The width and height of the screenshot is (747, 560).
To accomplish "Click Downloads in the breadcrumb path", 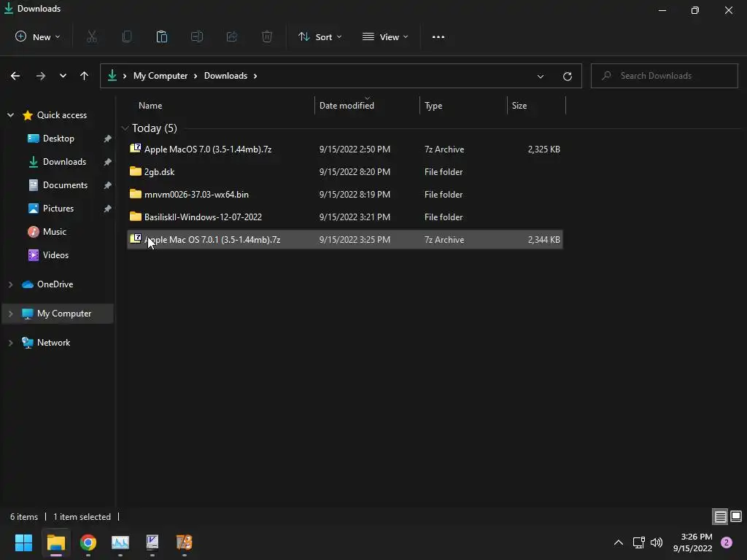I will (225, 76).
